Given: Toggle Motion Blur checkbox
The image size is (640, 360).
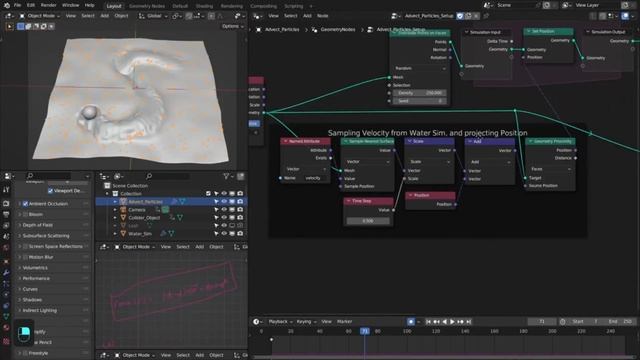Looking at the screenshot, I should coord(25,257).
